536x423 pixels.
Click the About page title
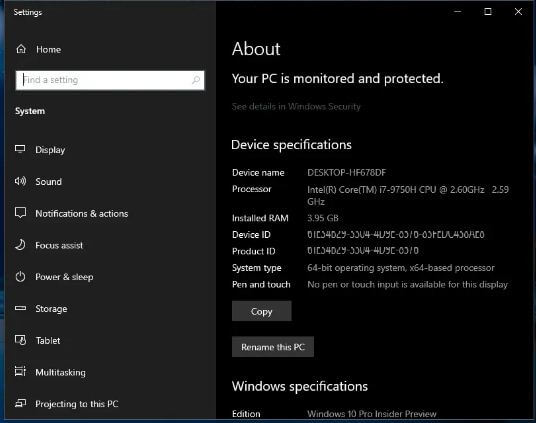pos(256,49)
